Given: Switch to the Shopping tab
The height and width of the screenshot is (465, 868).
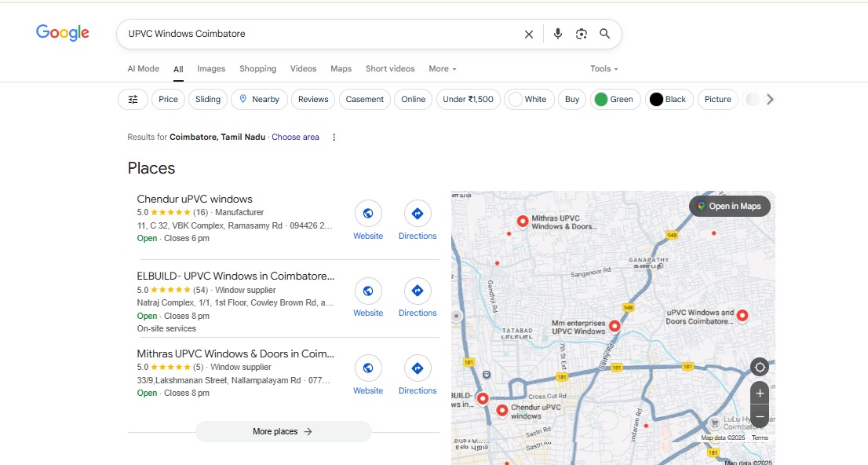Looking at the screenshot, I should coord(257,69).
